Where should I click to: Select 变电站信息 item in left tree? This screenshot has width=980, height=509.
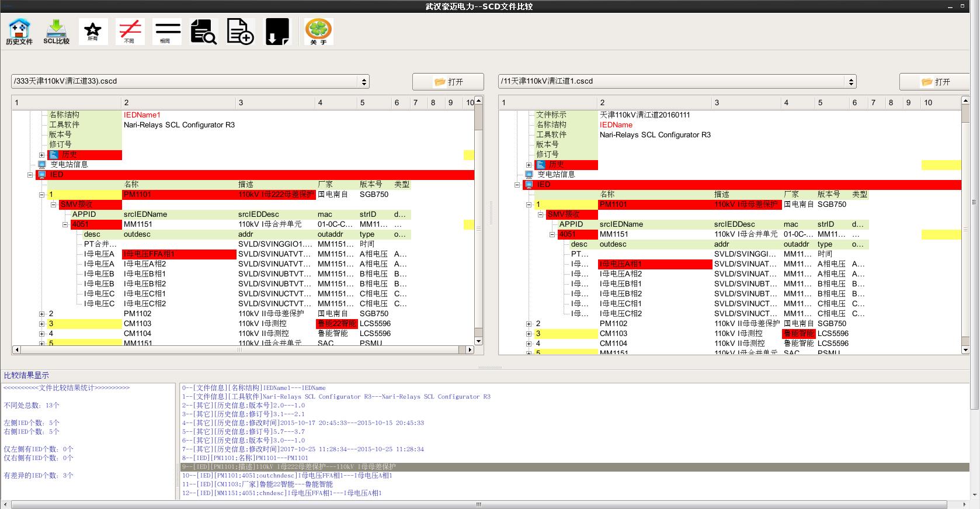click(x=69, y=165)
